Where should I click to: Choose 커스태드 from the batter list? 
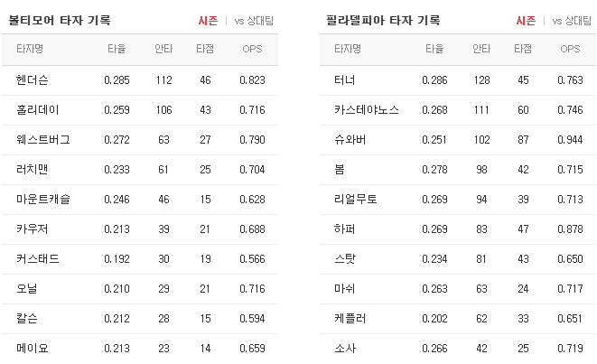[x=37, y=259]
